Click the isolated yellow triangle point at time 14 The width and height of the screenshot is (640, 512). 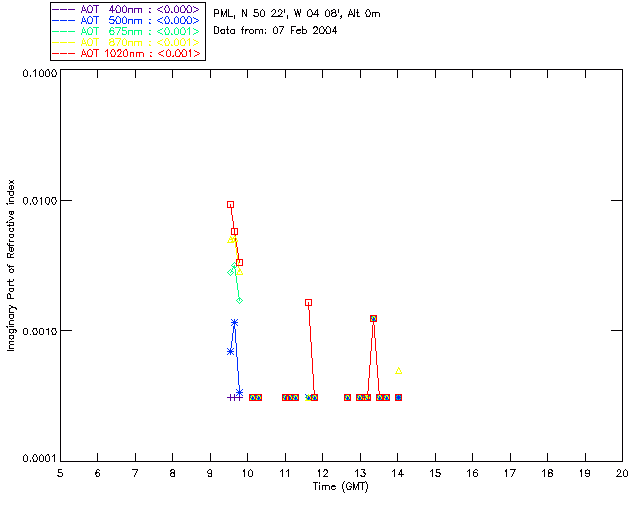[399, 371]
